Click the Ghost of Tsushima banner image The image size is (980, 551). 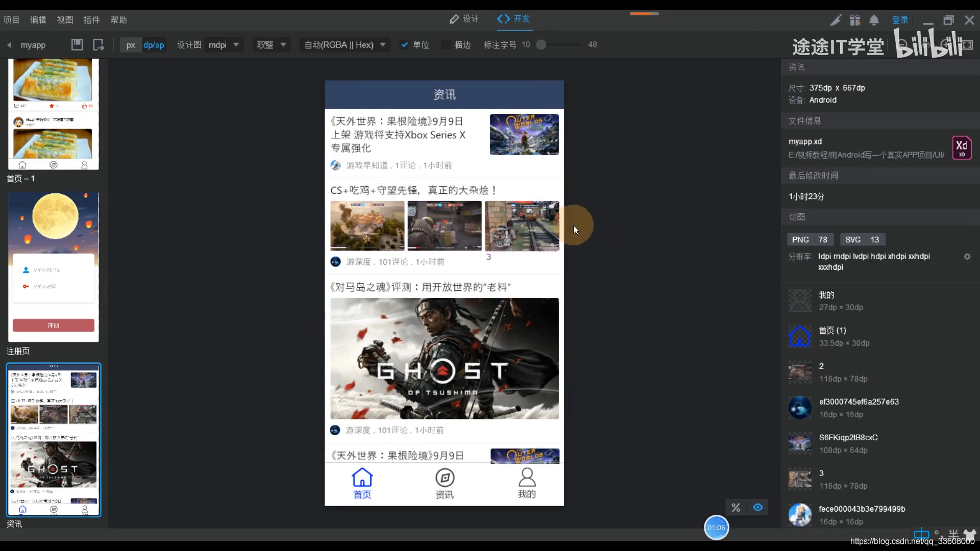tap(445, 359)
